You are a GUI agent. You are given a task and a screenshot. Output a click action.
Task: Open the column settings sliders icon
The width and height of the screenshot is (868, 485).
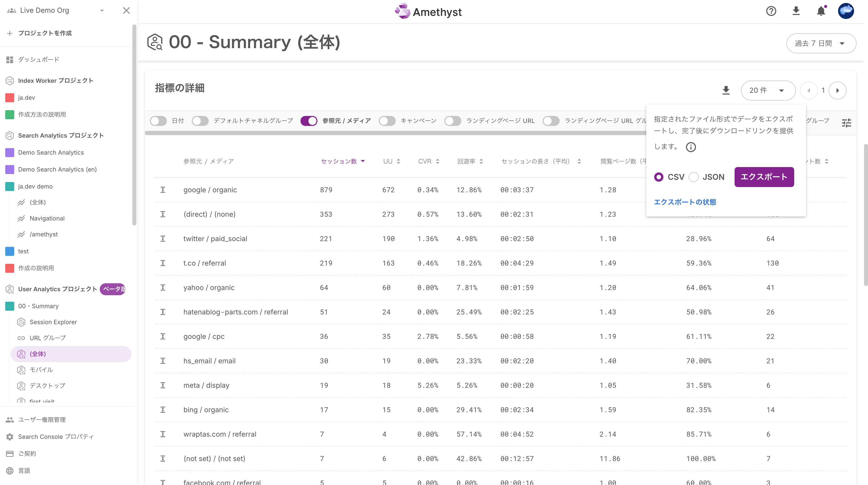point(847,123)
